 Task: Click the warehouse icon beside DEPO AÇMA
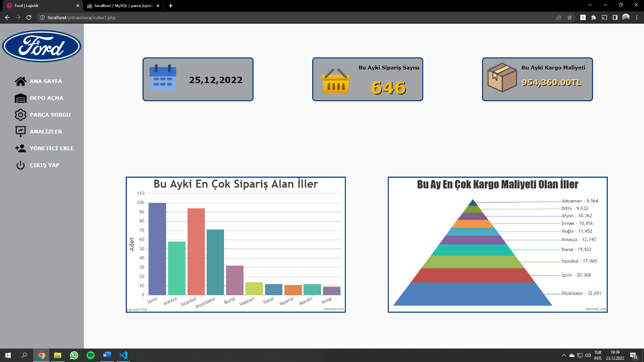pyautogui.click(x=21, y=98)
